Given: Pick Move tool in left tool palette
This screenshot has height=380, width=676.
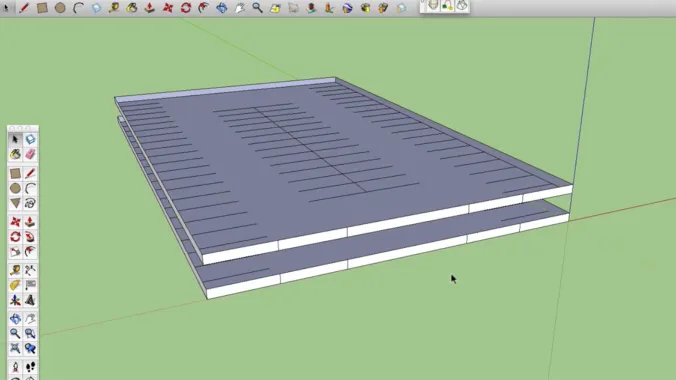Looking at the screenshot, I should click(x=15, y=222).
